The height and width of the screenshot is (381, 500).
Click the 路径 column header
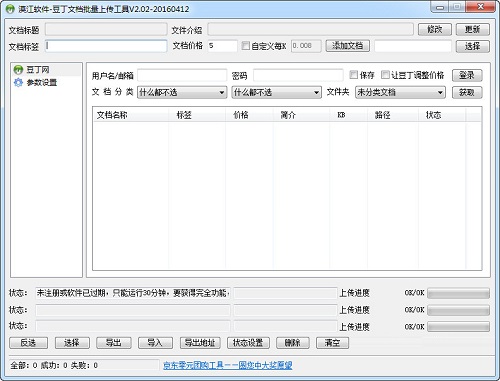click(x=393, y=115)
